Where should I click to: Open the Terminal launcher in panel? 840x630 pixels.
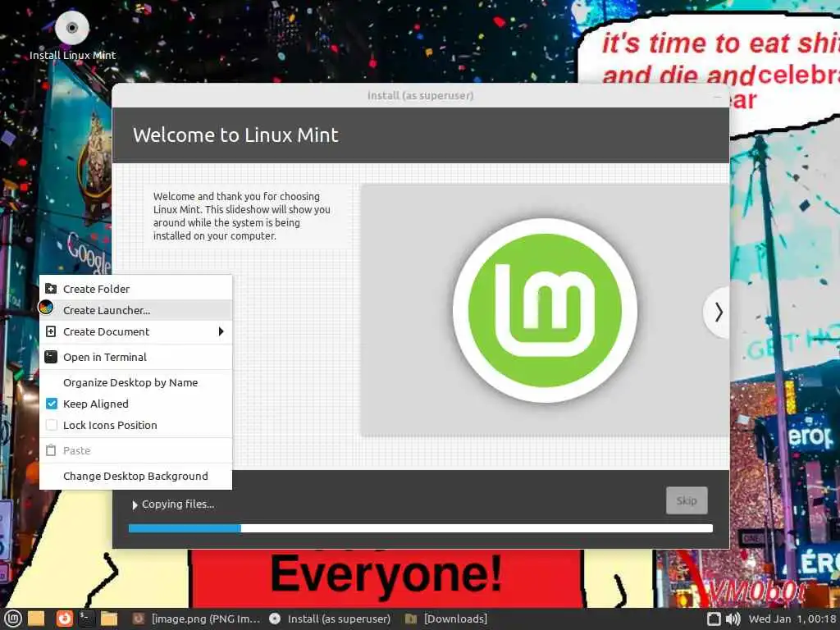click(x=86, y=619)
